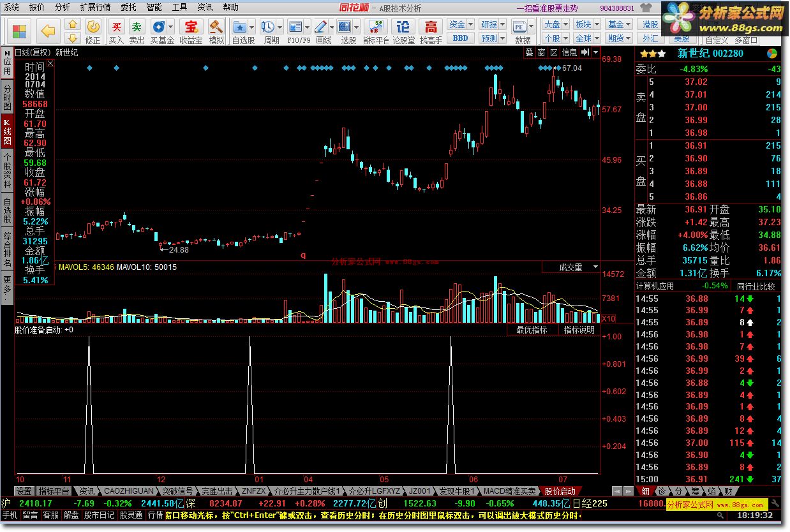790x532 pixels.
Task: Click the skin shirt icon in title bar
Action: (646, 8)
